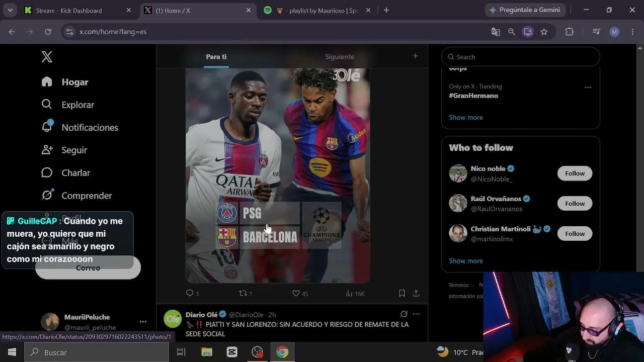Switch to the Para ti tab

(x=216, y=57)
